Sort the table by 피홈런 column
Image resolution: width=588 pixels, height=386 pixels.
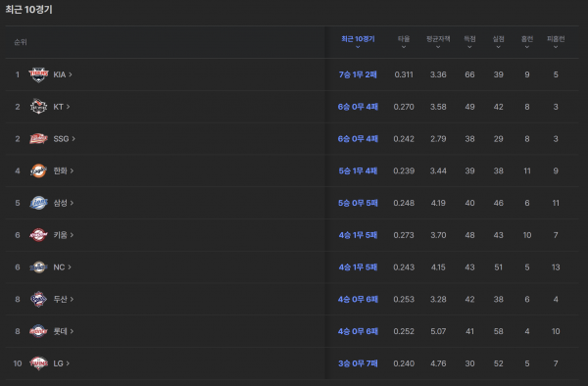(556, 42)
